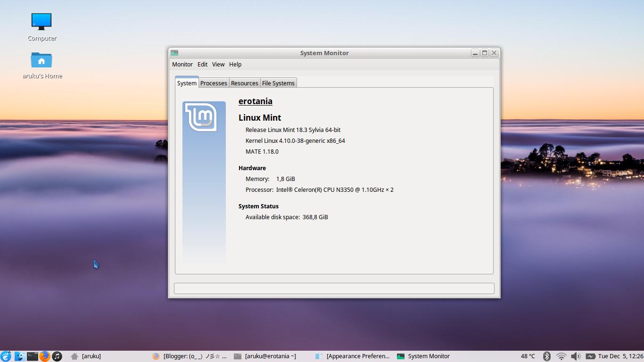The width and height of the screenshot is (644, 362).
Task: Switch to the File Systems tab
Action: pyautogui.click(x=278, y=83)
